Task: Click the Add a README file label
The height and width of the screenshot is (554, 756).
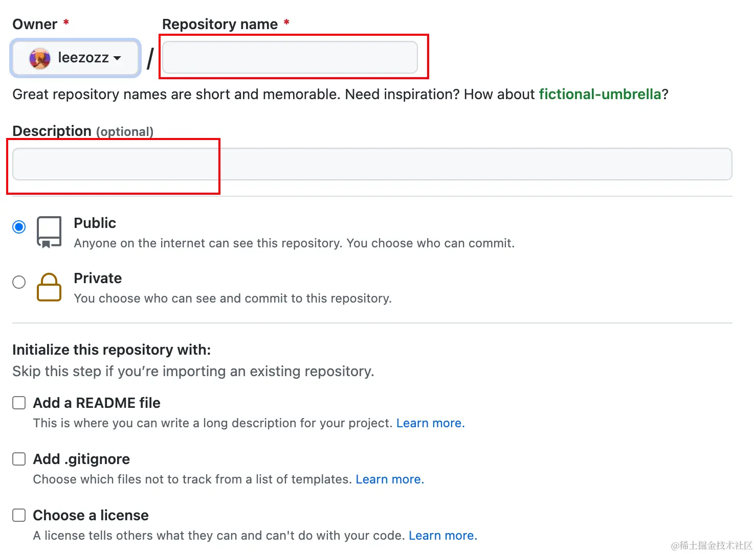Action: pos(97,403)
